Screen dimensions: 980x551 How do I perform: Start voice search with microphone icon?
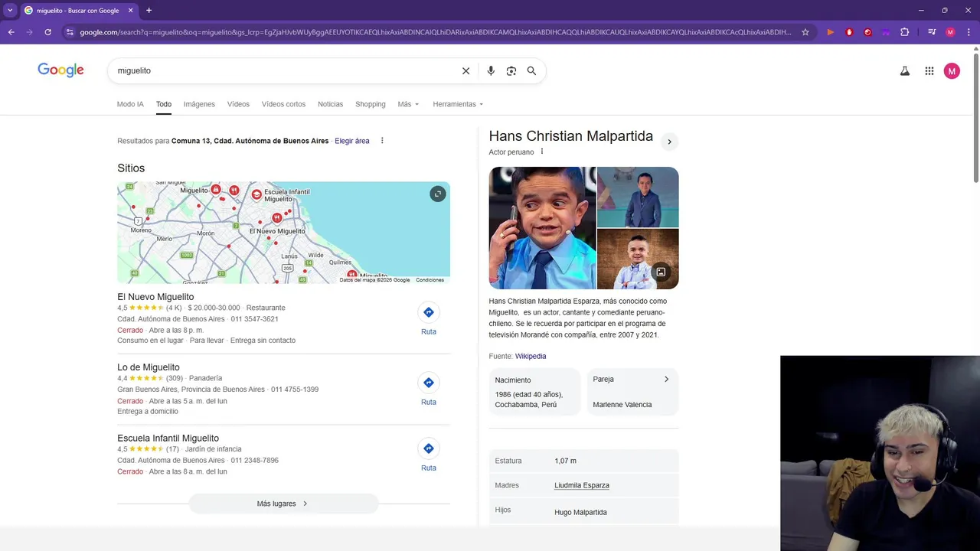[x=491, y=70]
